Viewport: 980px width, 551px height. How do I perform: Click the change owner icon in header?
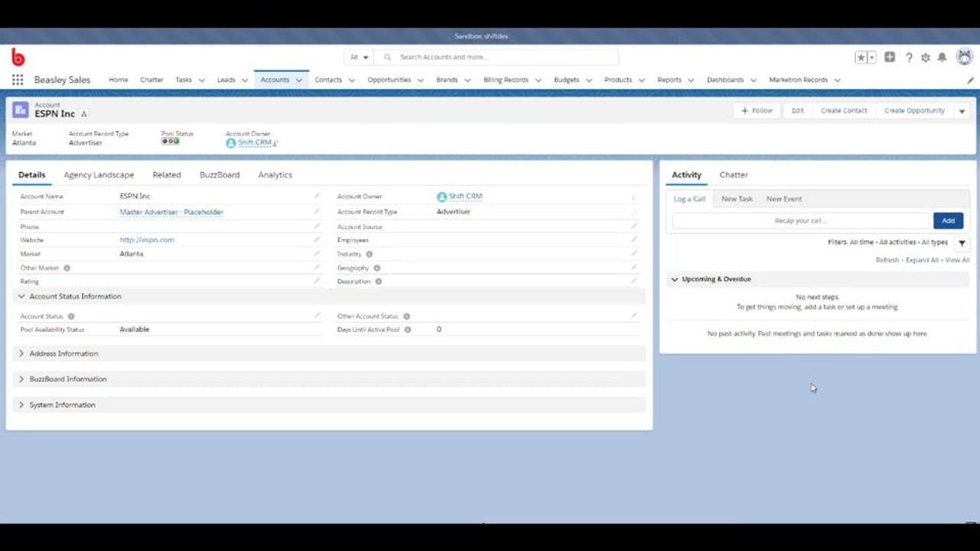[276, 143]
